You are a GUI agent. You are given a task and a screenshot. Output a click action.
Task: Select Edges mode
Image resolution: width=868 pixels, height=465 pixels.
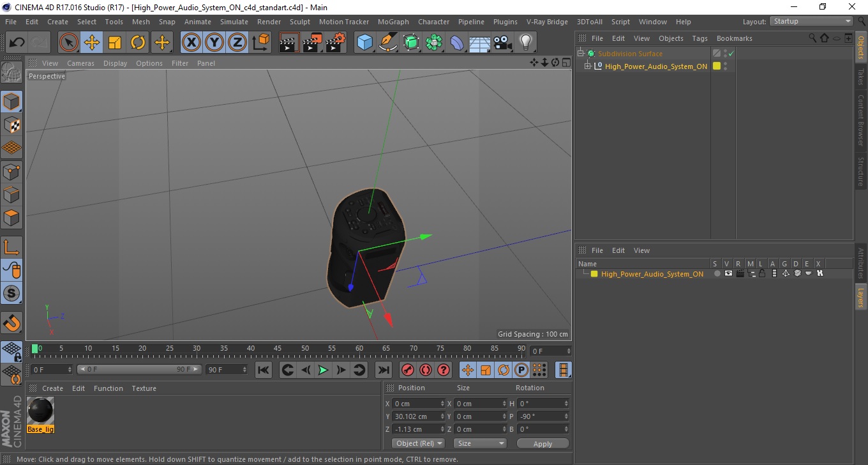[11, 194]
